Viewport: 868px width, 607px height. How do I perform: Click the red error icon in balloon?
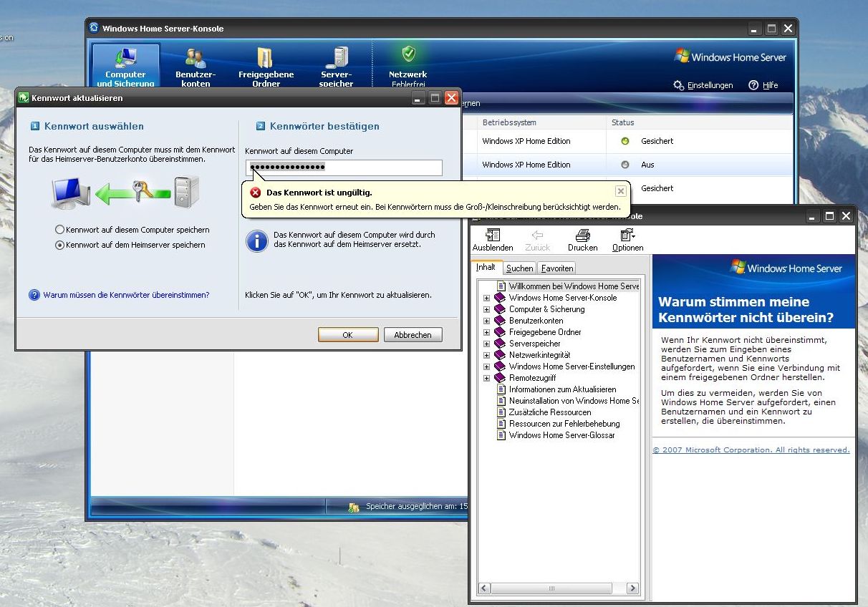coord(255,193)
